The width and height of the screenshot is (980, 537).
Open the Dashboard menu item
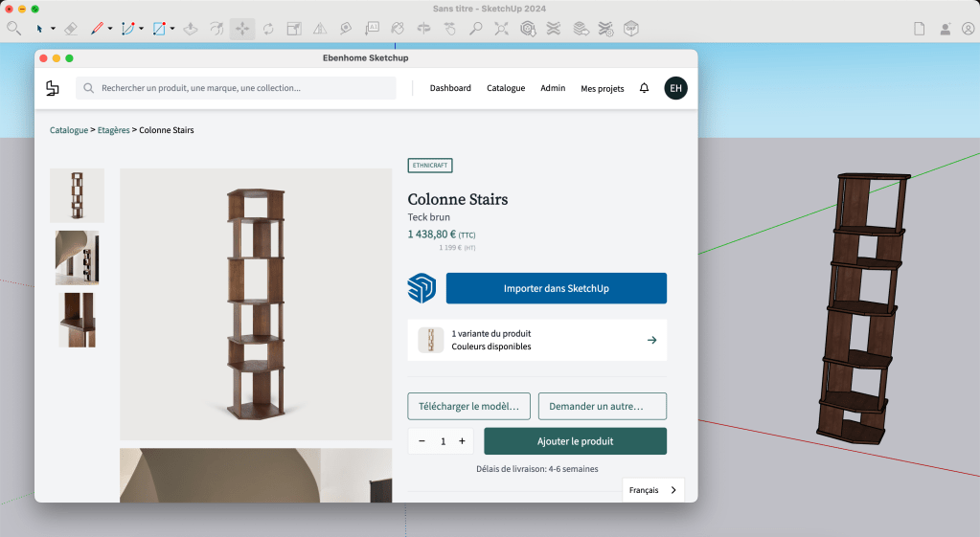tap(450, 88)
